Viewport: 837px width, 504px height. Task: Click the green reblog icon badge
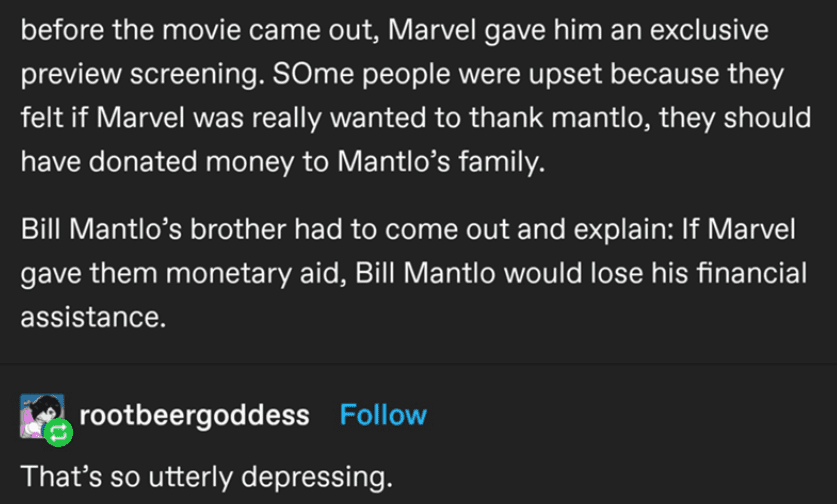(x=58, y=432)
